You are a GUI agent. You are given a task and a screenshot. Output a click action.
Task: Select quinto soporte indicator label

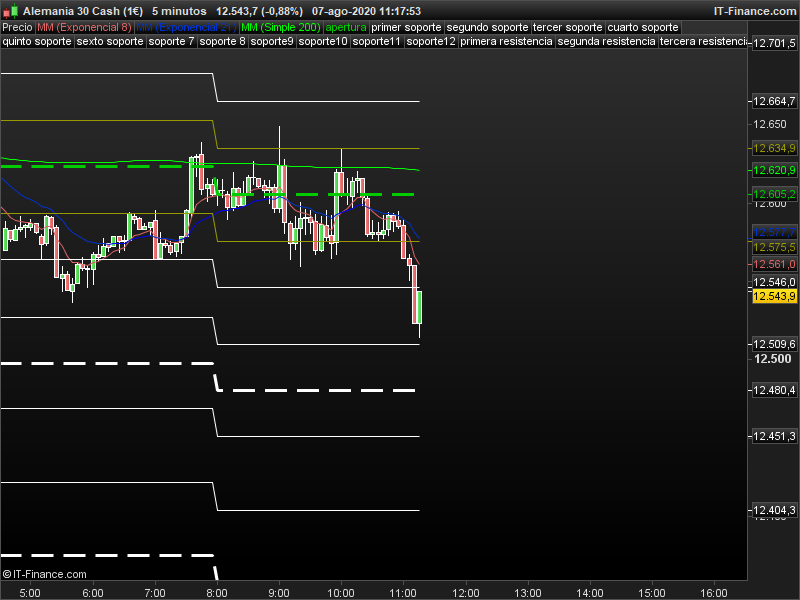(x=37, y=41)
